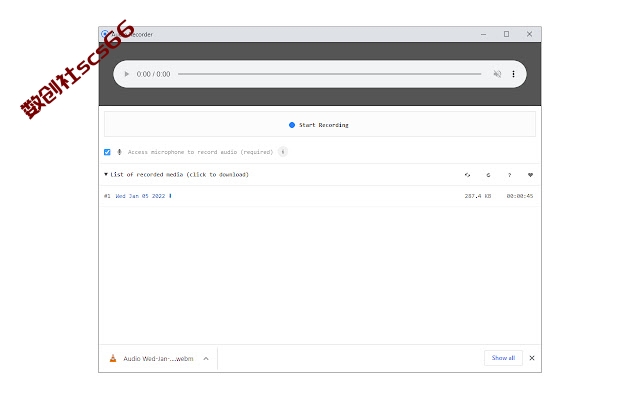Screen dimensions: 640x400
Task: Open help via the question mark icon
Action: [509, 175]
